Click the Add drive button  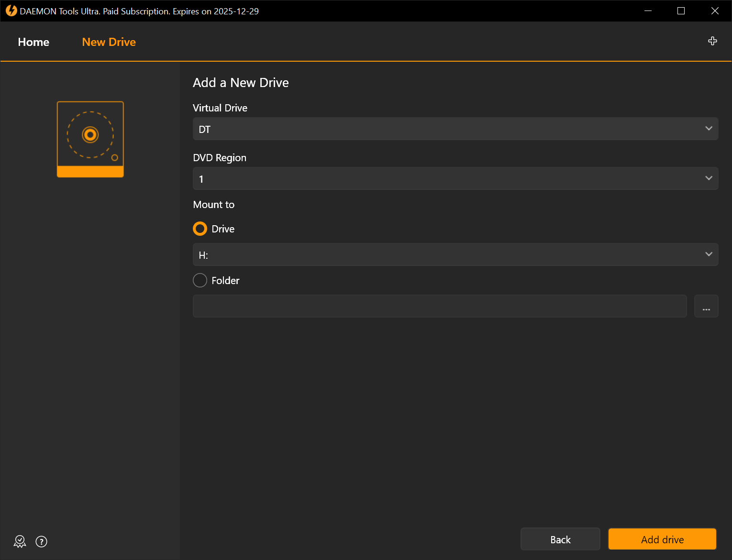click(x=662, y=539)
